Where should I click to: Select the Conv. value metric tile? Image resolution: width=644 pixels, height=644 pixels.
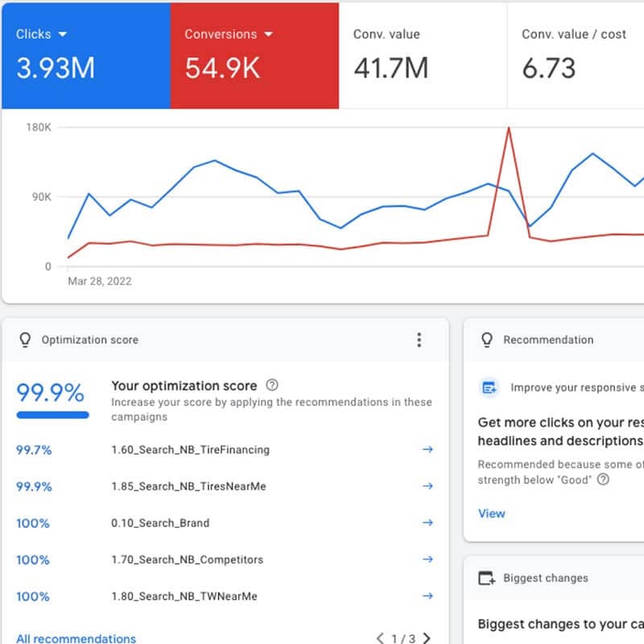point(423,55)
